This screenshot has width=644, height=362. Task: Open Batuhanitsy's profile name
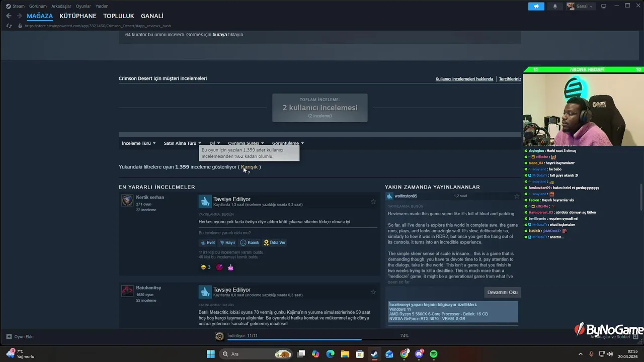(x=148, y=288)
